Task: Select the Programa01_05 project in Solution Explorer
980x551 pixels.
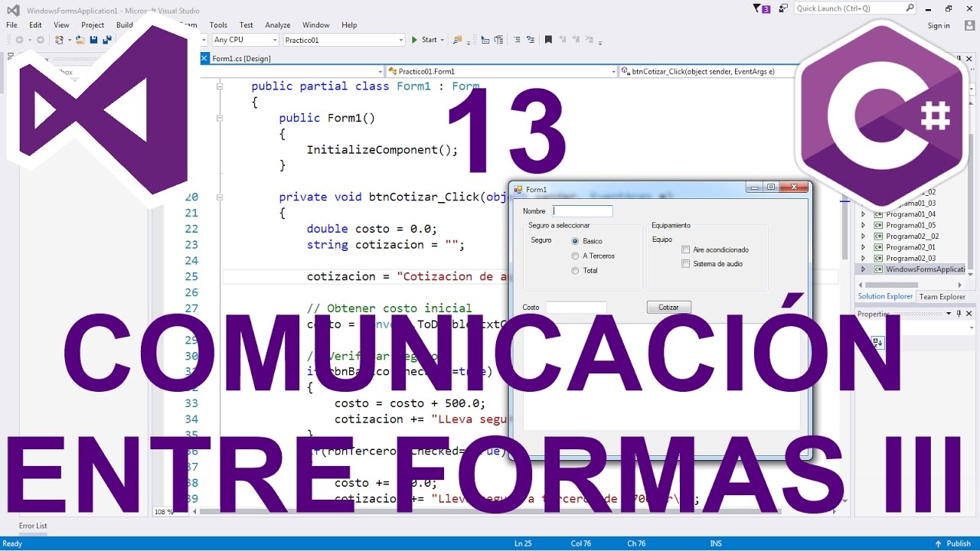Action: point(910,225)
